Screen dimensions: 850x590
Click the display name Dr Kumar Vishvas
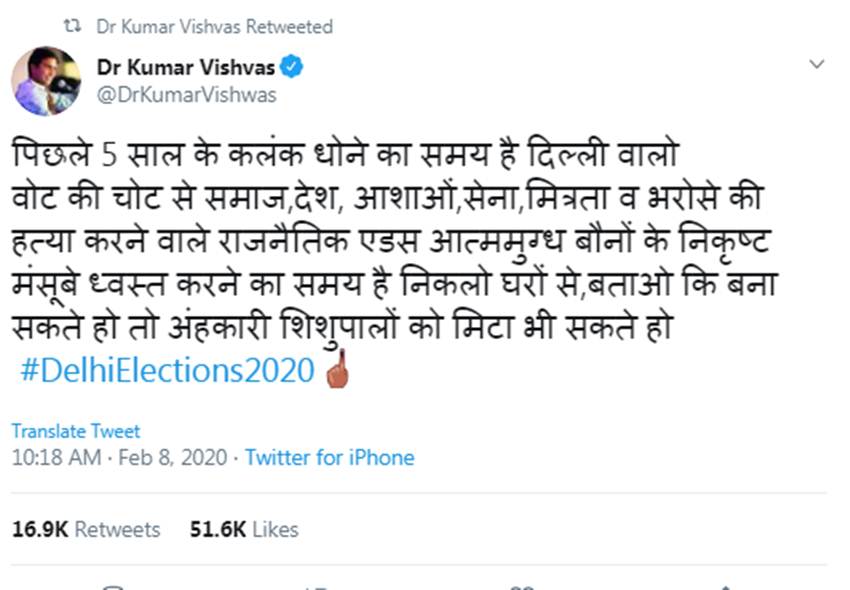point(186,67)
